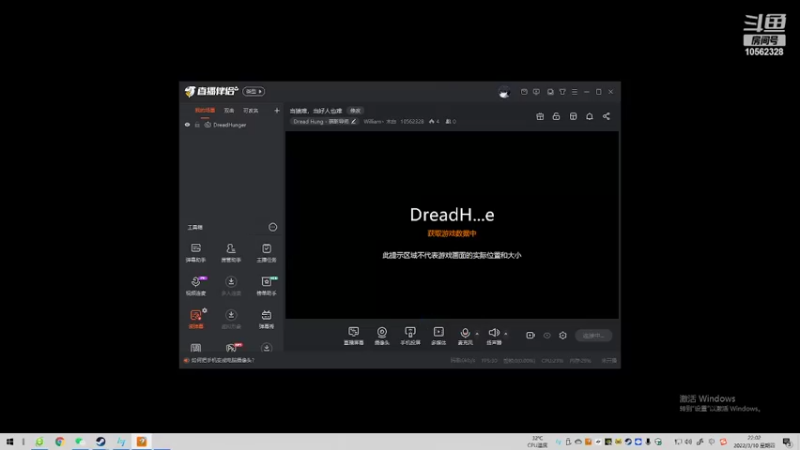This screenshot has height=450, width=800.
Task: Click the download icon in bottom toolbox row
Action: click(x=266, y=348)
